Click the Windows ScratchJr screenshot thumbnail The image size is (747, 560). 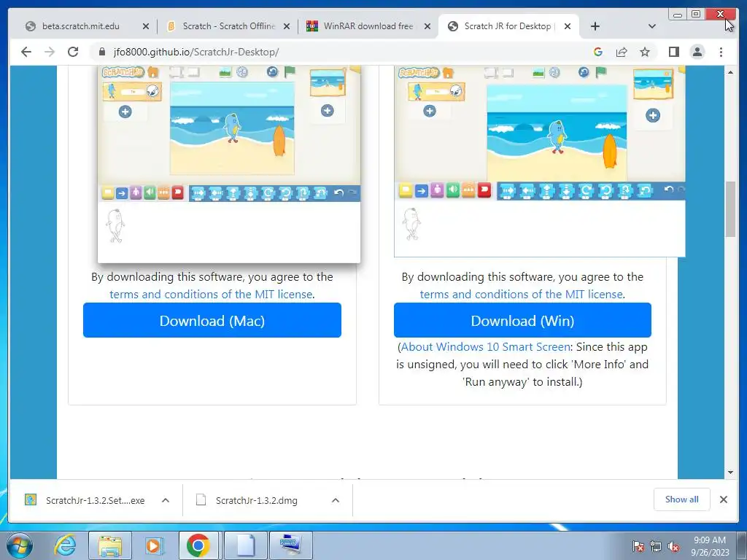pos(540,161)
